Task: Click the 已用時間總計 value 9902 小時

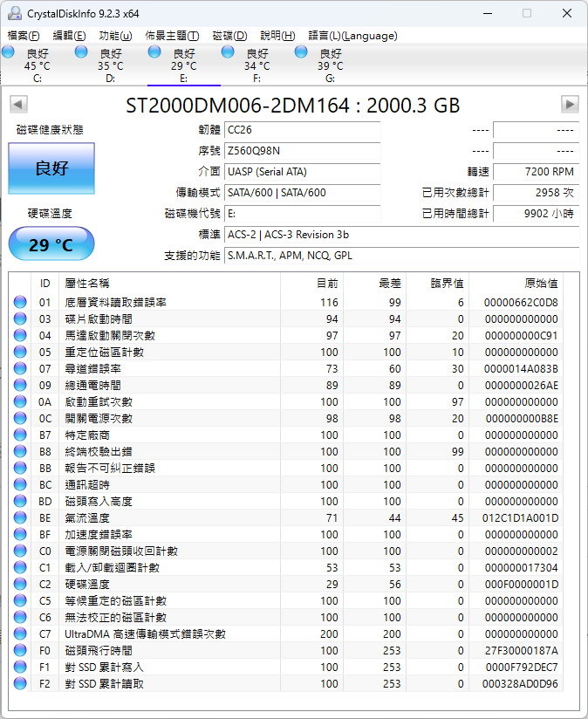Action: click(537, 214)
